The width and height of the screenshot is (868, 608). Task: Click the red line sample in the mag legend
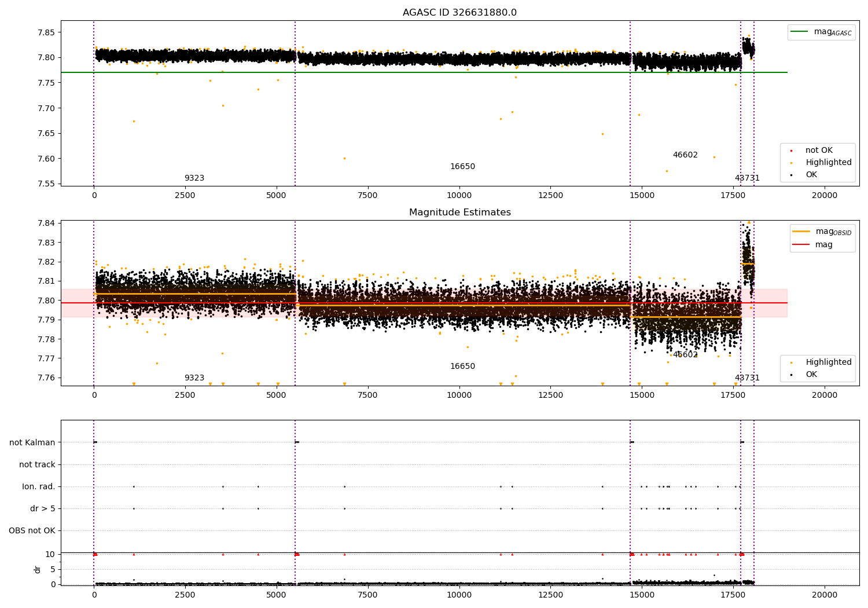(801, 245)
